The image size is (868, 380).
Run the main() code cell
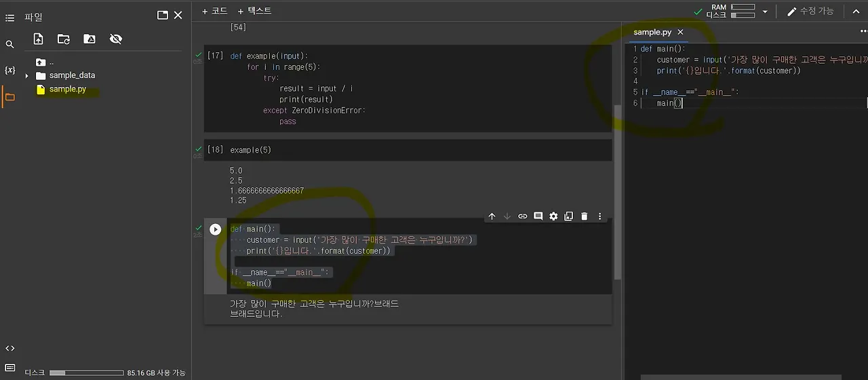coord(216,229)
